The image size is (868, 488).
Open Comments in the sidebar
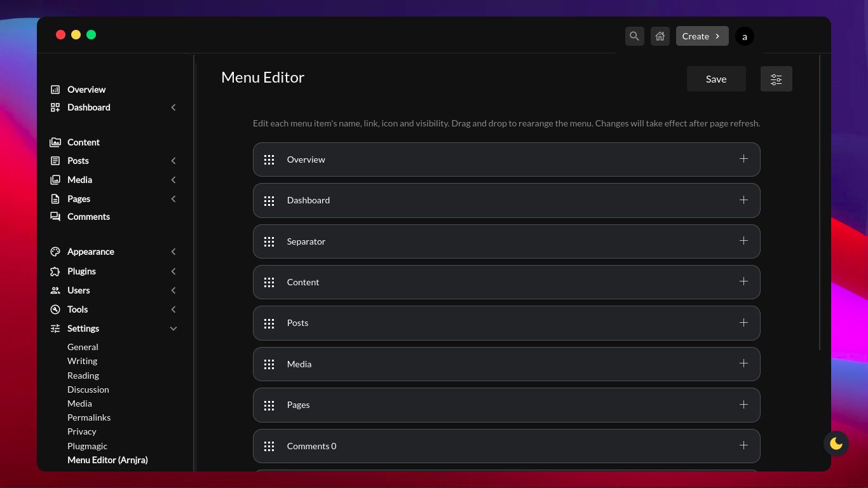pos(88,217)
